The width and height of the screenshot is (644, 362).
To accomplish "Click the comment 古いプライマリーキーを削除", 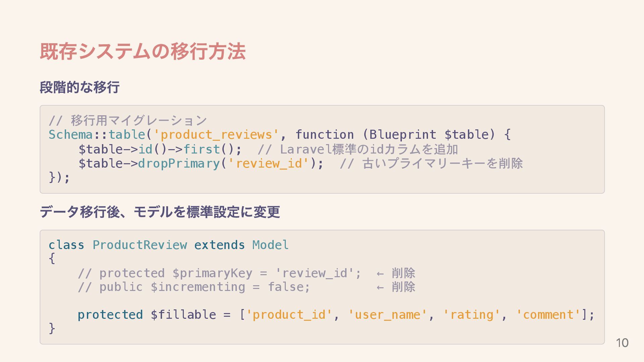I will click(431, 164).
